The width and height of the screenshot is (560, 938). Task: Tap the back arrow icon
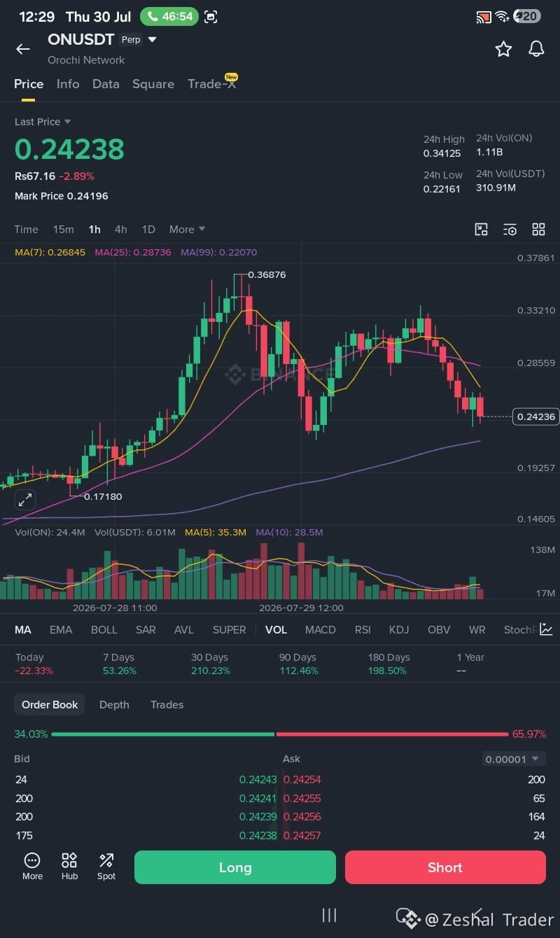click(23, 49)
